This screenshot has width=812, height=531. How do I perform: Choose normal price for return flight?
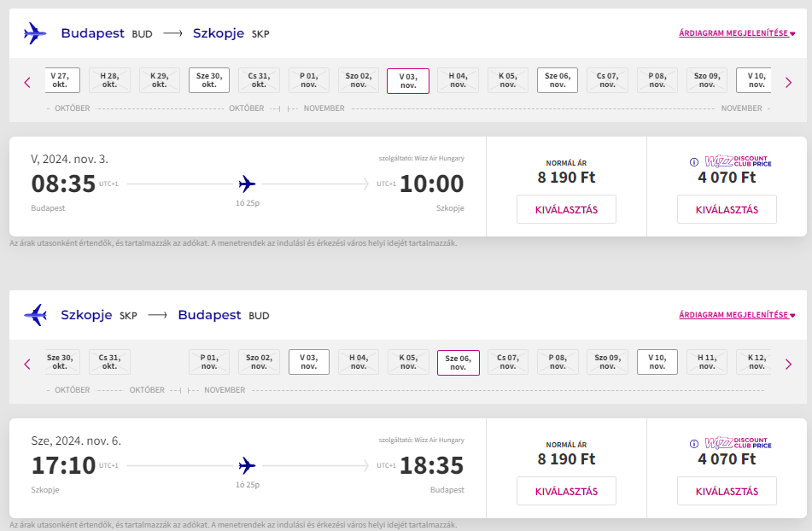(567, 491)
